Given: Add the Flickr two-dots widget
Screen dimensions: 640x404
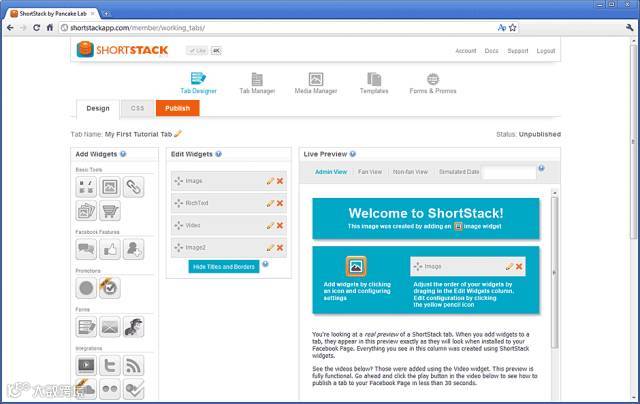Looking at the screenshot, I should pyautogui.click(x=110, y=389).
